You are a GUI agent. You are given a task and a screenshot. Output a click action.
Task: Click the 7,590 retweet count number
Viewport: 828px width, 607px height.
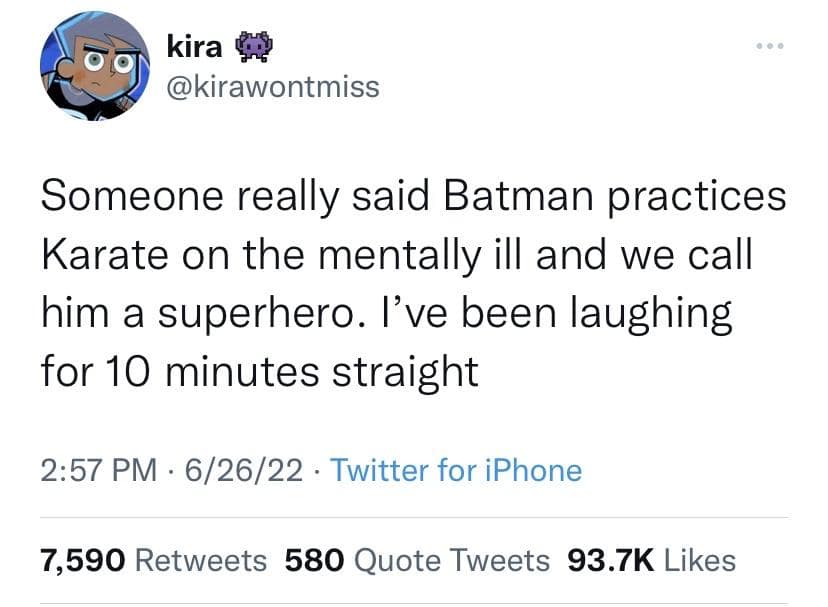click(x=82, y=561)
